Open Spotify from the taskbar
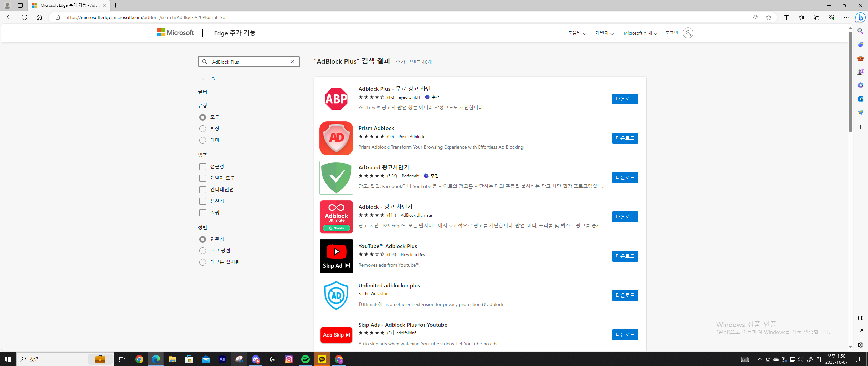 [x=305, y=359]
